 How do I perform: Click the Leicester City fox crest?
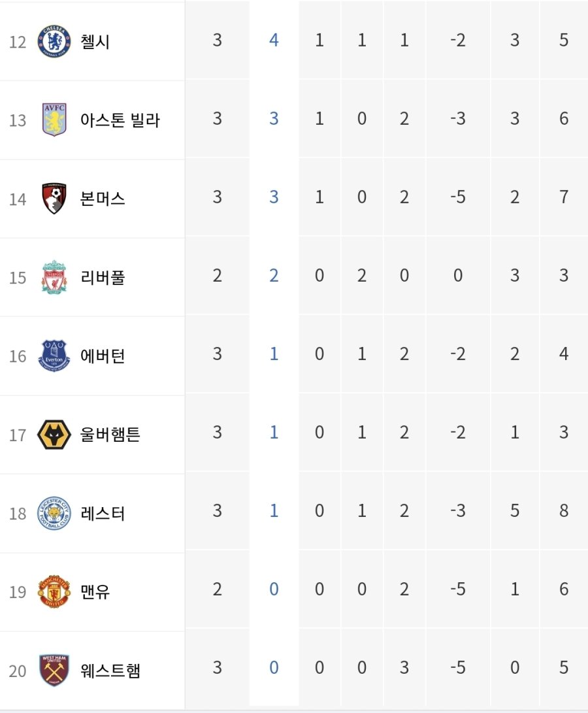54,513
